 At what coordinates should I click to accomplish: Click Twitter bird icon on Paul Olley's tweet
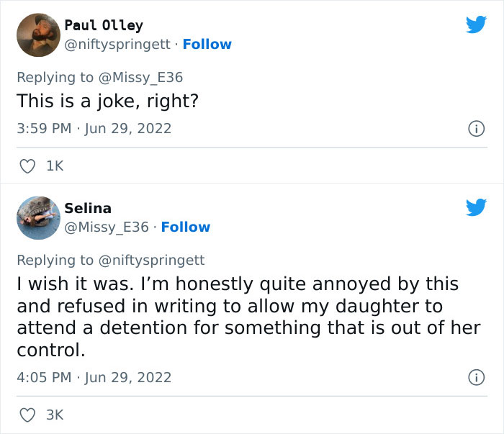tap(475, 25)
